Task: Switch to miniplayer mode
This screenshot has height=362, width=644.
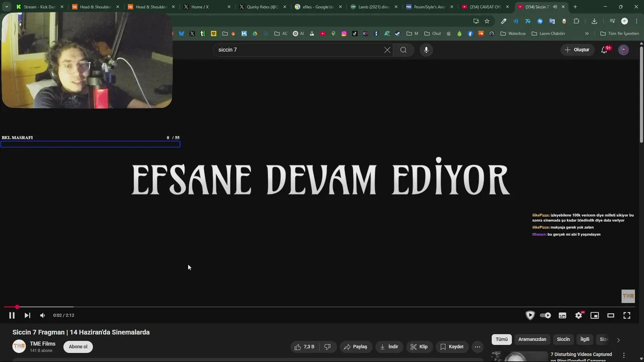Action: click(x=595, y=315)
